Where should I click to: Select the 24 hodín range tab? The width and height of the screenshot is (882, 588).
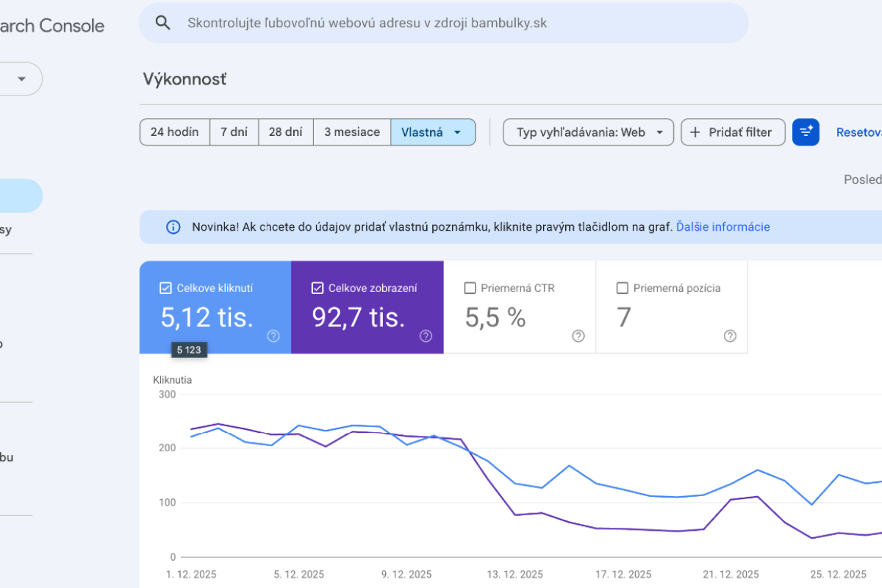pyautogui.click(x=174, y=132)
